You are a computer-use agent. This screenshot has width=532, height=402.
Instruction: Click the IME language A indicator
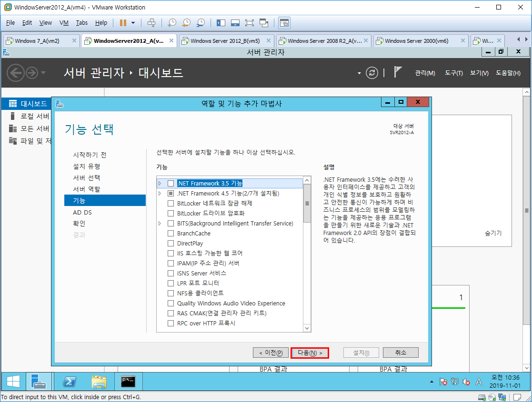pyautogui.click(x=479, y=382)
